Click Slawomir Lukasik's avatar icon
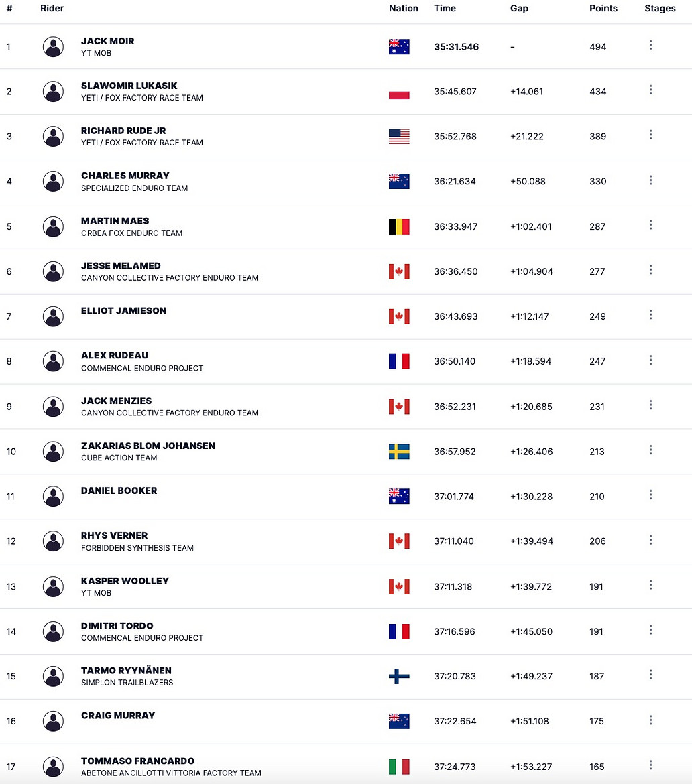Screen dimensions: 692x784 pyautogui.click(x=53, y=92)
